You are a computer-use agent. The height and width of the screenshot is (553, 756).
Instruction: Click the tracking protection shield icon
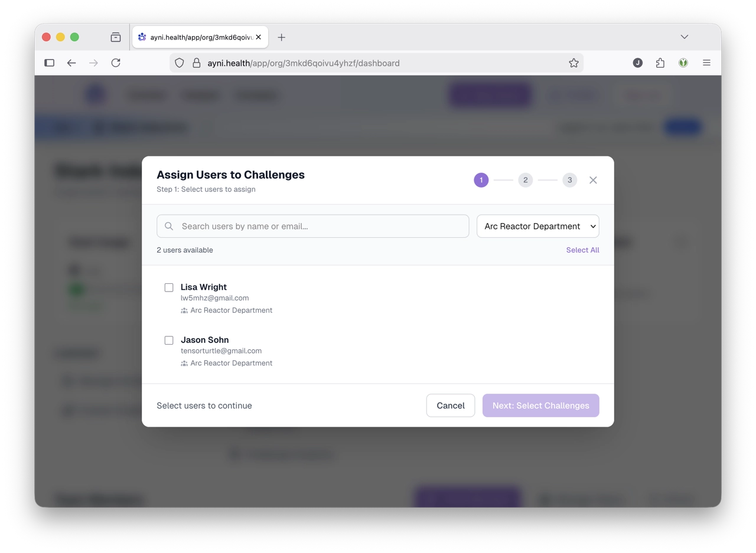(179, 63)
